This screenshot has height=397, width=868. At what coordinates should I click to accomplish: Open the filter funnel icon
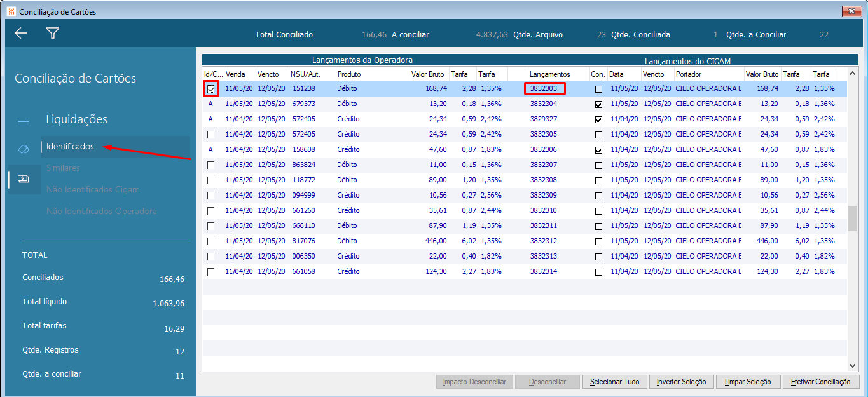click(x=53, y=34)
